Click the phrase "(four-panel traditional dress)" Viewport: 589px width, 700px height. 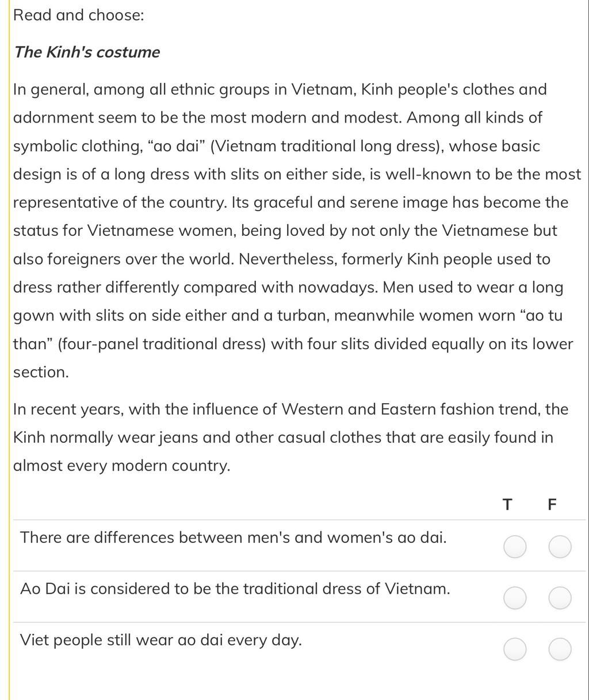tap(162, 344)
